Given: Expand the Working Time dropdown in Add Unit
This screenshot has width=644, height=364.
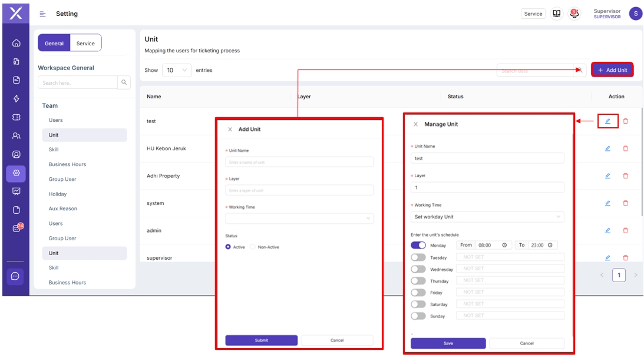Looking at the screenshot, I should coord(299,219).
